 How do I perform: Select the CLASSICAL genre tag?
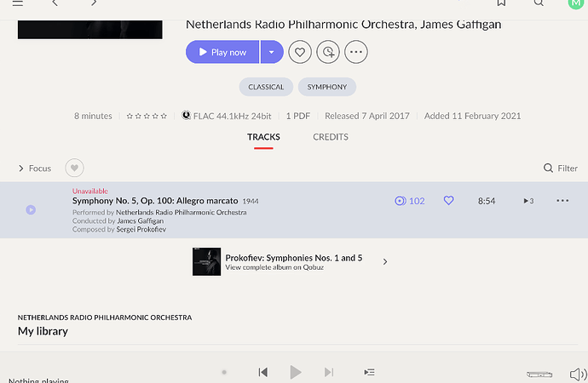pos(266,87)
